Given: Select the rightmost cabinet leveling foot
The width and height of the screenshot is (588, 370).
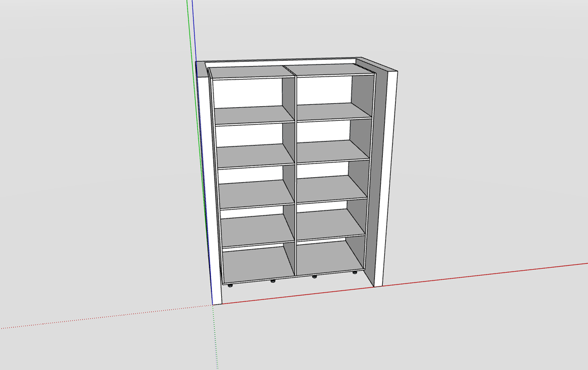Looking at the screenshot, I should click(x=355, y=272).
